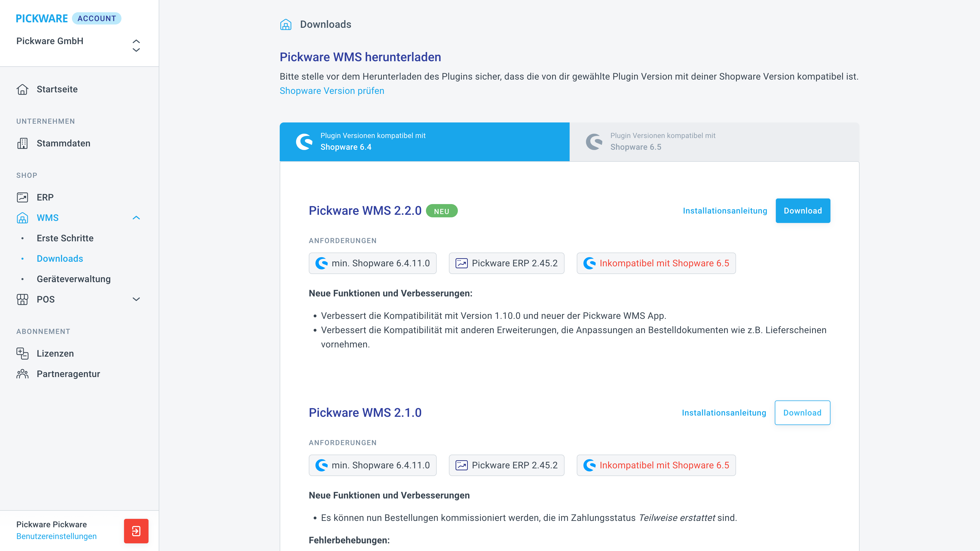Screen dimensions: 980x551
Task: Click the Partneragentur people icon
Action: (x=22, y=374)
